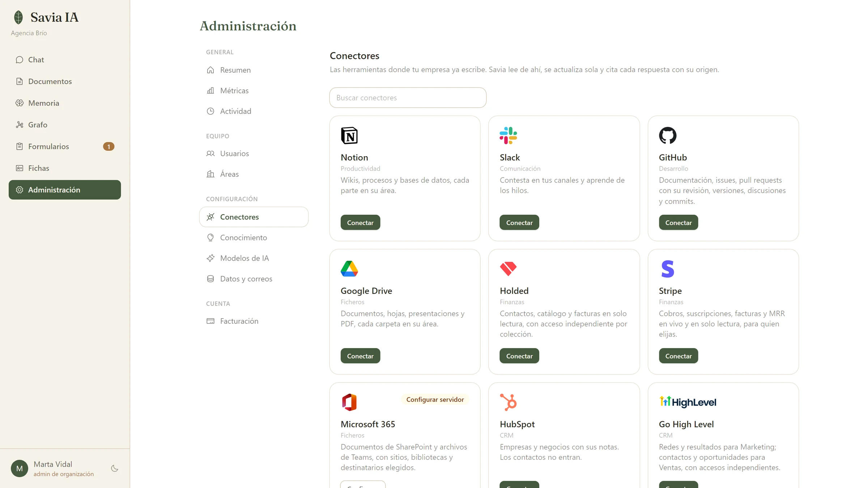The image size is (868, 488).
Task: Click the Savia IA leaf logo
Action: point(18,17)
